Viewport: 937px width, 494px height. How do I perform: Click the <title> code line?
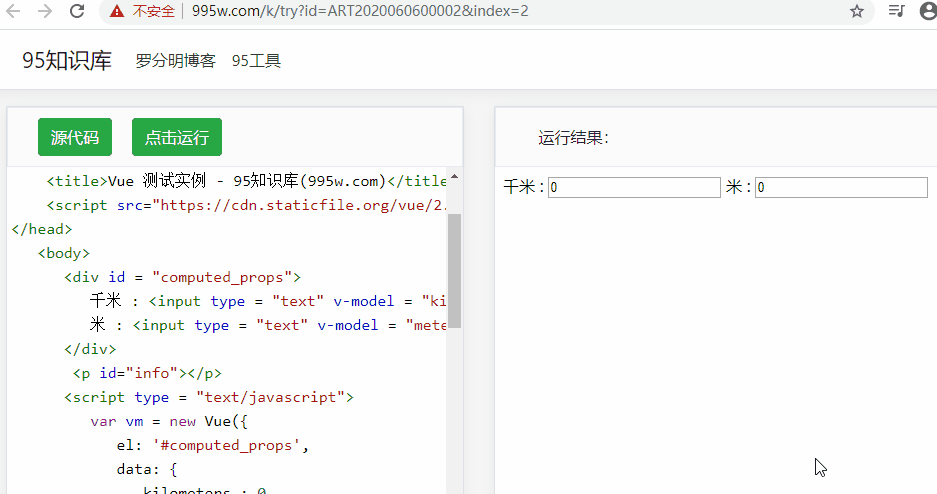(246, 181)
